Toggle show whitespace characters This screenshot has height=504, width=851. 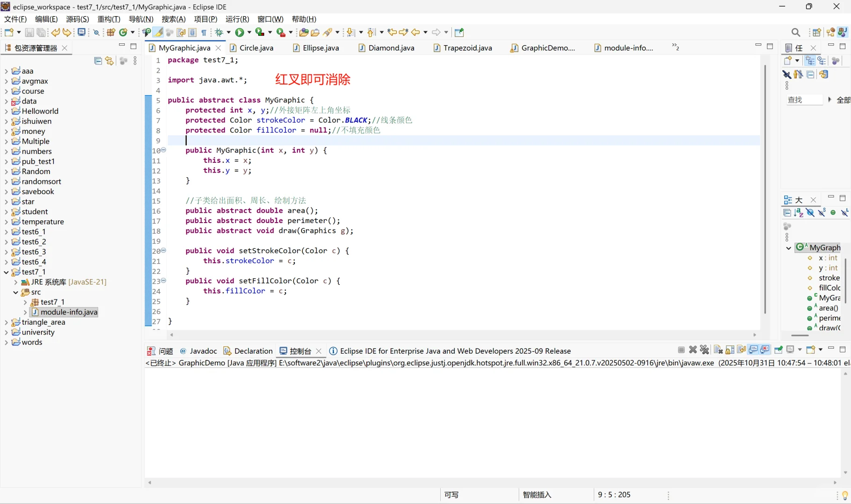pyautogui.click(x=204, y=32)
